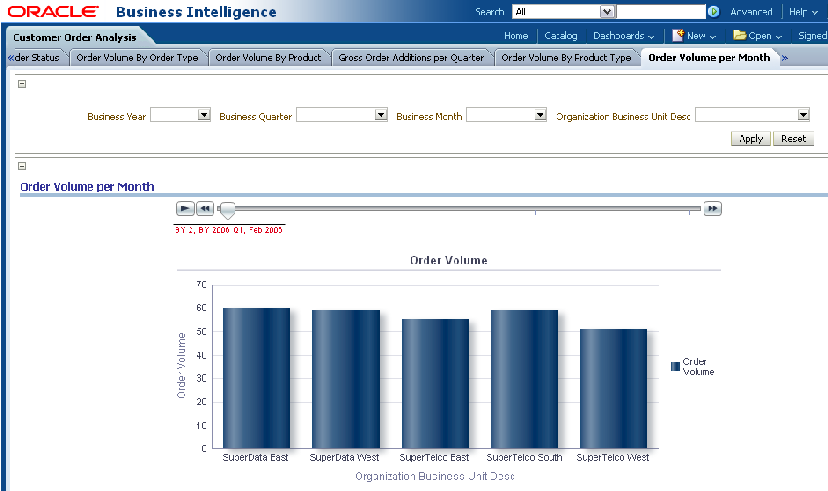Step the slider back with rewind button

click(x=205, y=209)
